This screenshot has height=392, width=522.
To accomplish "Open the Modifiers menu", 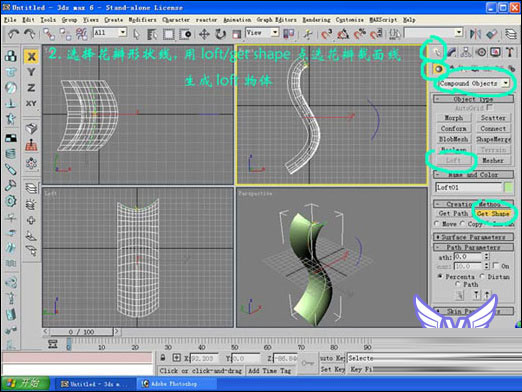I will [x=142, y=20].
